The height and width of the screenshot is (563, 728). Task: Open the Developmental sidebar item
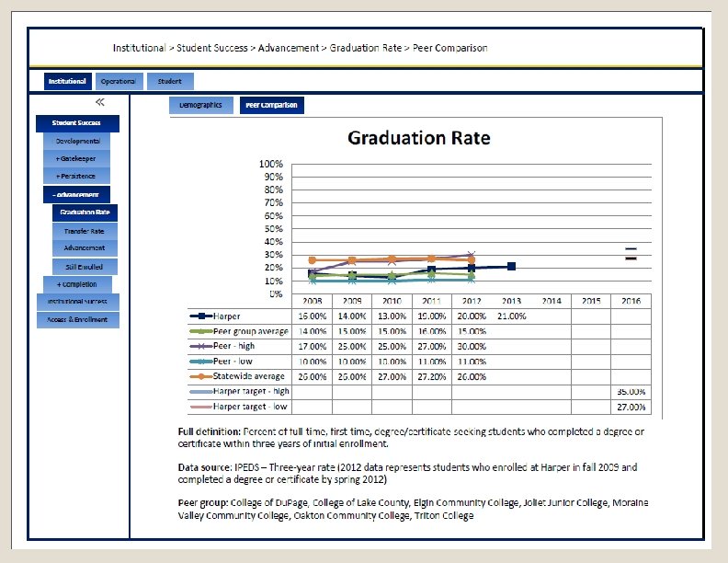(x=77, y=141)
